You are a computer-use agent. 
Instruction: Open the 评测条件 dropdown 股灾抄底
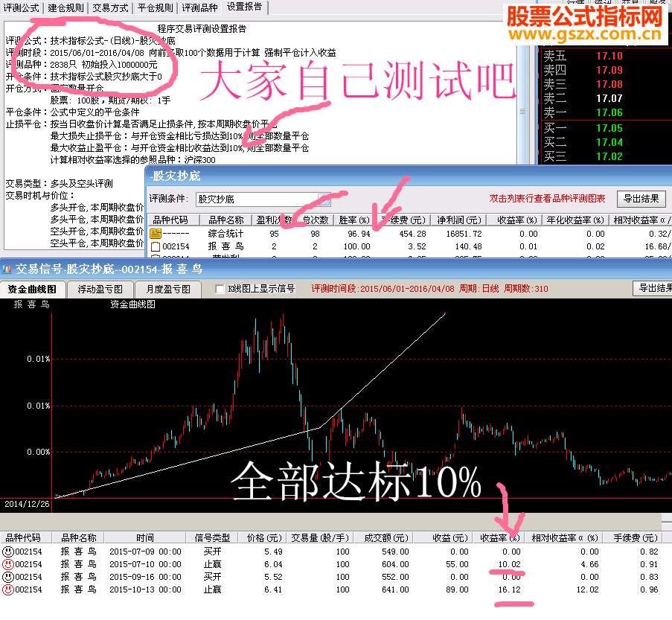click(263, 199)
